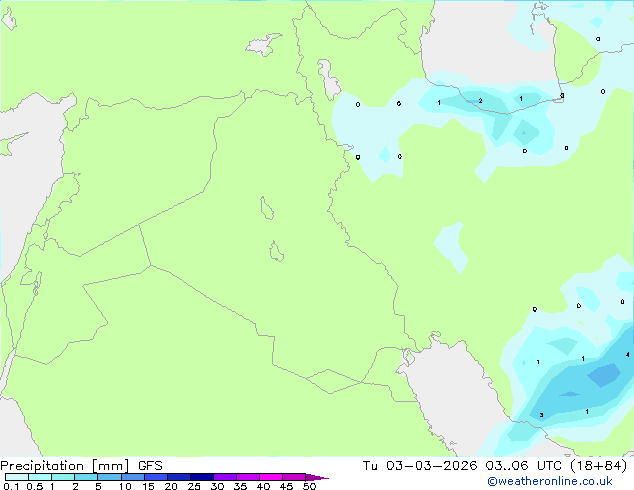Click the '(18+84)' forecast run text
634x490 pixels.
point(598,466)
